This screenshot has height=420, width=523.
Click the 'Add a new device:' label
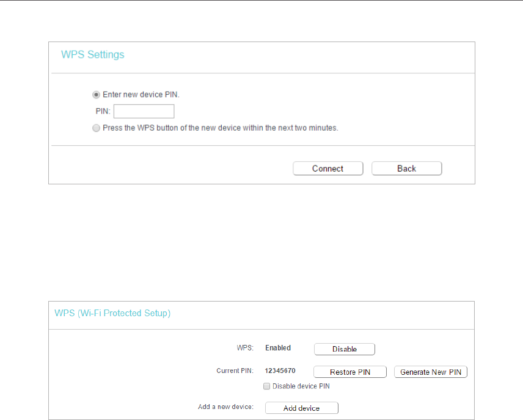pos(226,407)
